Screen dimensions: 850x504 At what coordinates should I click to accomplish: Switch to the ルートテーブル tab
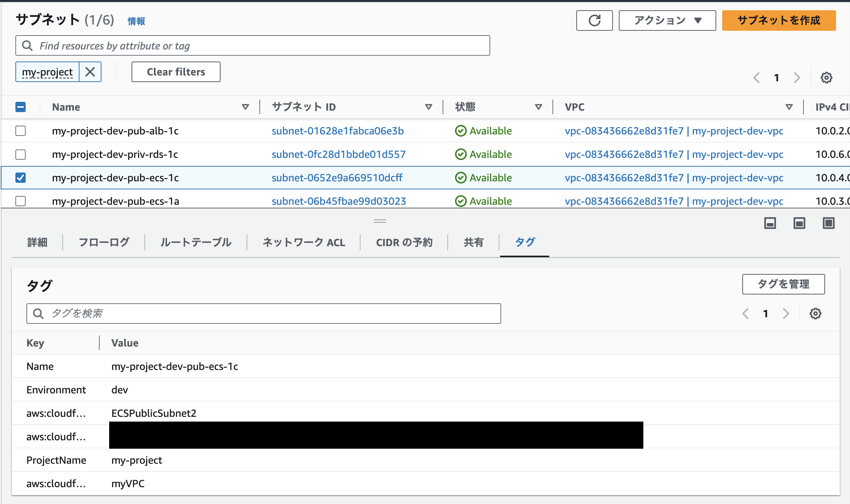(195, 242)
